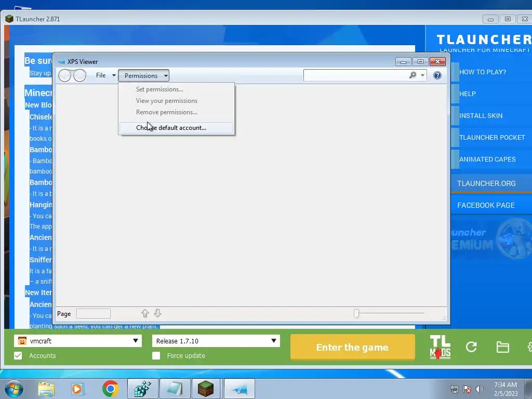This screenshot has height=399, width=532.
Task: Click the FACEBOOK PAGE button
Action: (x=491, y=205)
